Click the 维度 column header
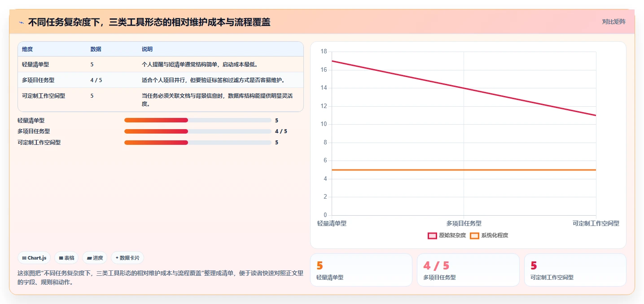644x304 pixels. pos(27,49)
